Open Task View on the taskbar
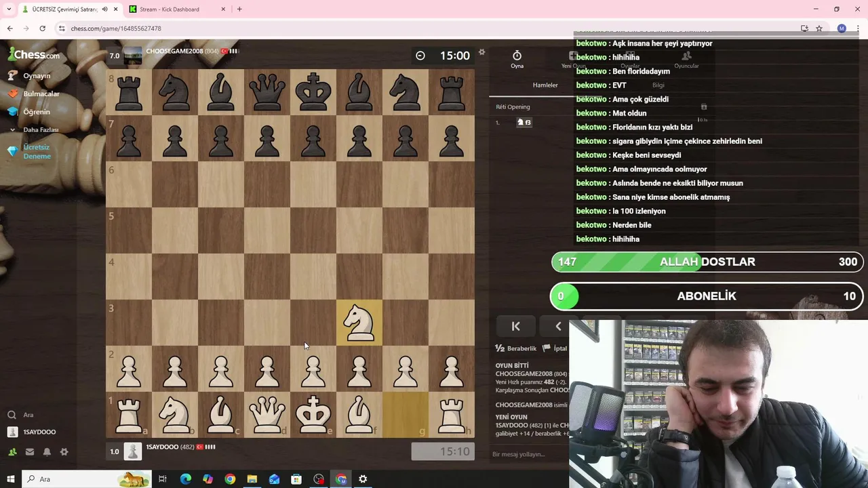This screenshot has height=488, width=868. point(163,479)
